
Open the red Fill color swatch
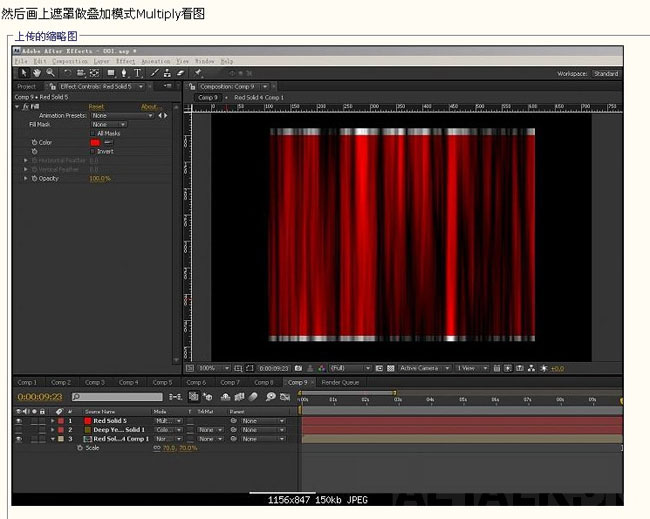95,142
